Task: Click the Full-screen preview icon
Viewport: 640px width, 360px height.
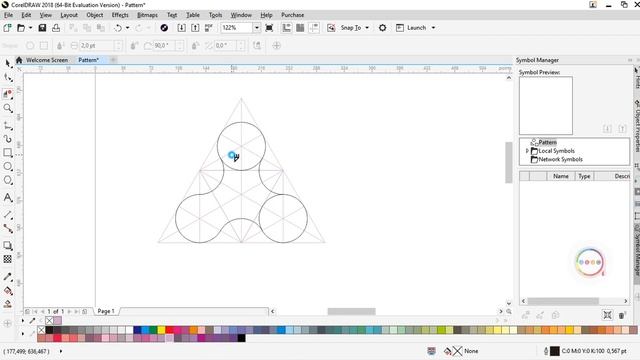Action: [269, 28]
